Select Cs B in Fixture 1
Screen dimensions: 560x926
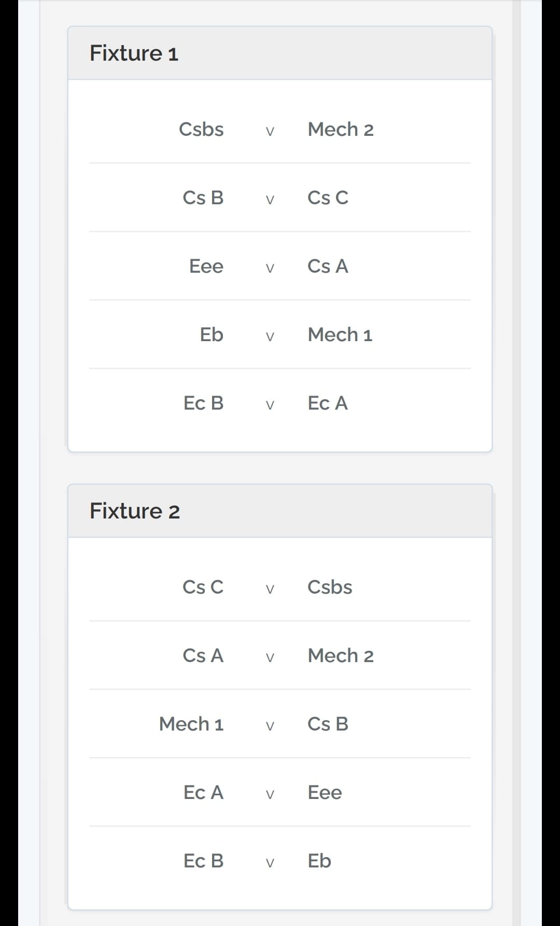point(203,198)
